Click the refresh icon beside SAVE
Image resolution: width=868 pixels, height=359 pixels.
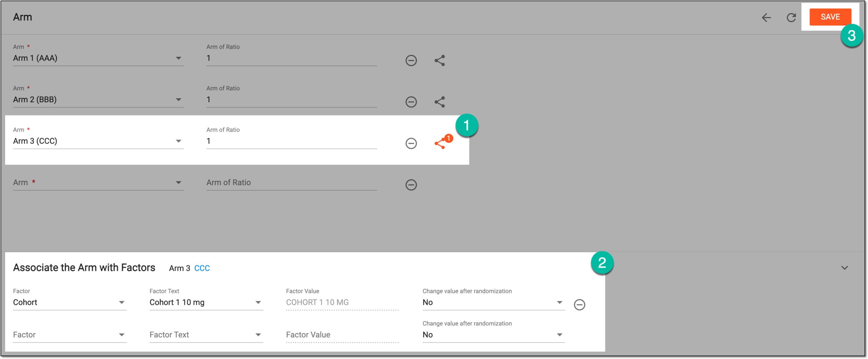click(x=791, y=17)
